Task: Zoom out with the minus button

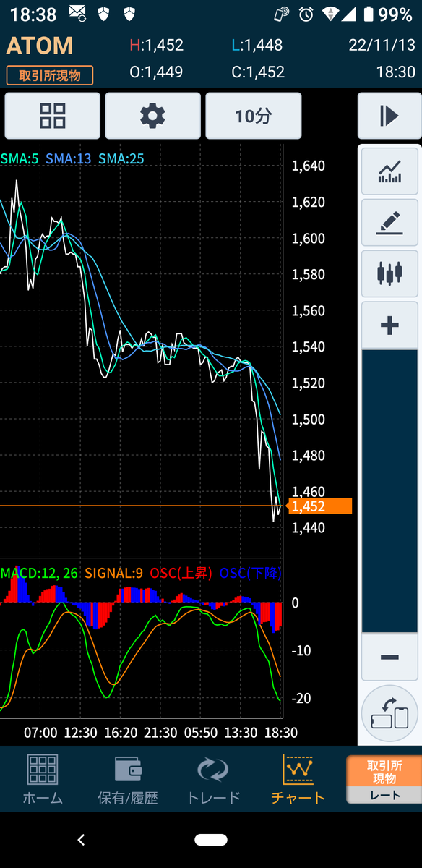Action: [x=389, y=657]
